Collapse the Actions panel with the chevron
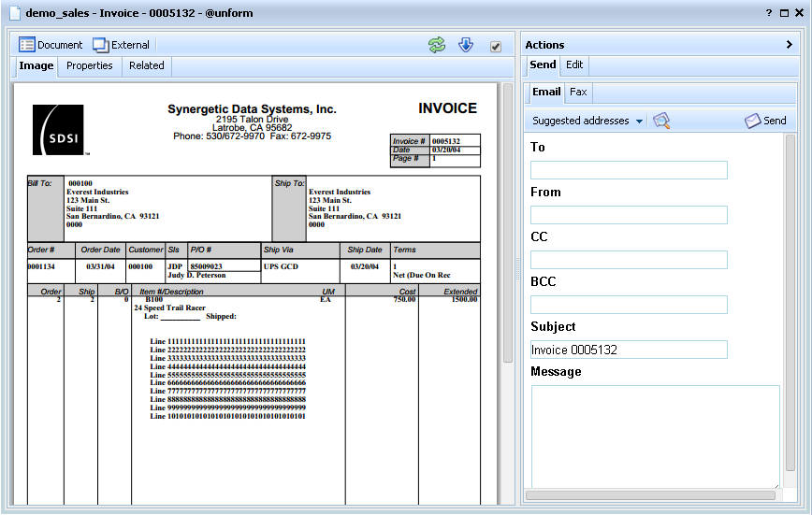The image size is (812, 515). coord(790,45)
